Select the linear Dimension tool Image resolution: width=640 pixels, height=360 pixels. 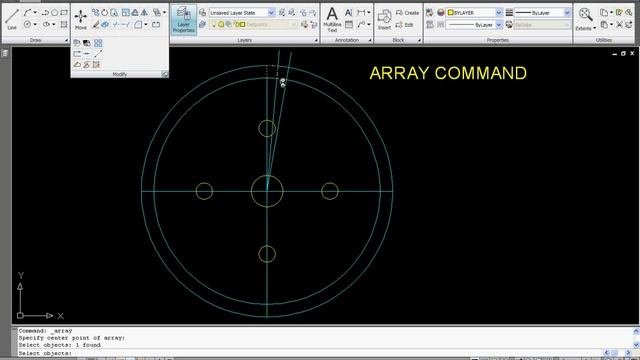point(361,13)
